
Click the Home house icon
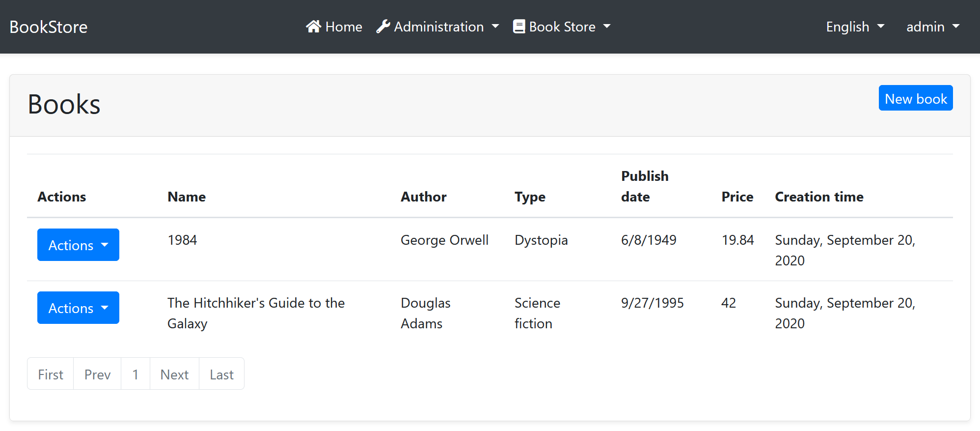tap(313, 27)
